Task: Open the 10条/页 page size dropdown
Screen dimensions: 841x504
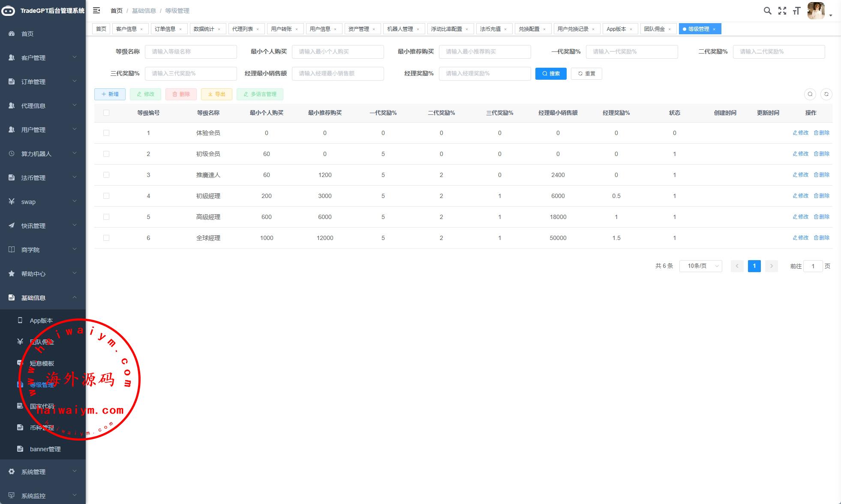Action: (700, 266)
